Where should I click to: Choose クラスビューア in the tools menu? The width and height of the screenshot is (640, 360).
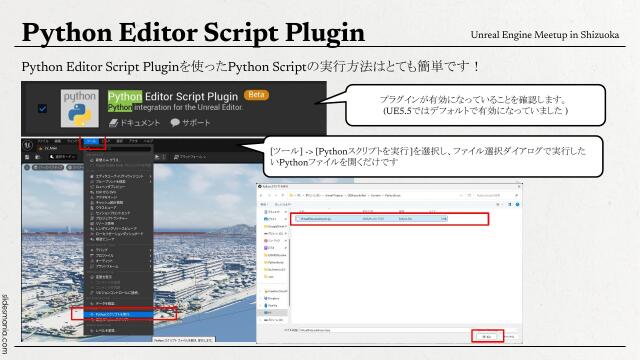click(119, 208)
